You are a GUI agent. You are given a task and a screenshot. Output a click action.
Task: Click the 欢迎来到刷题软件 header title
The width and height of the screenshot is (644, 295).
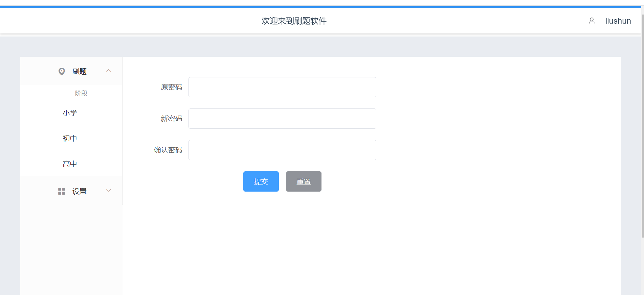294,21
